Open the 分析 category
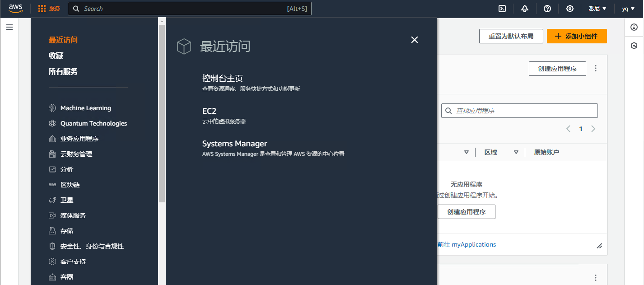The width and height of the screenshot is (644, 285). click(67, 169)
